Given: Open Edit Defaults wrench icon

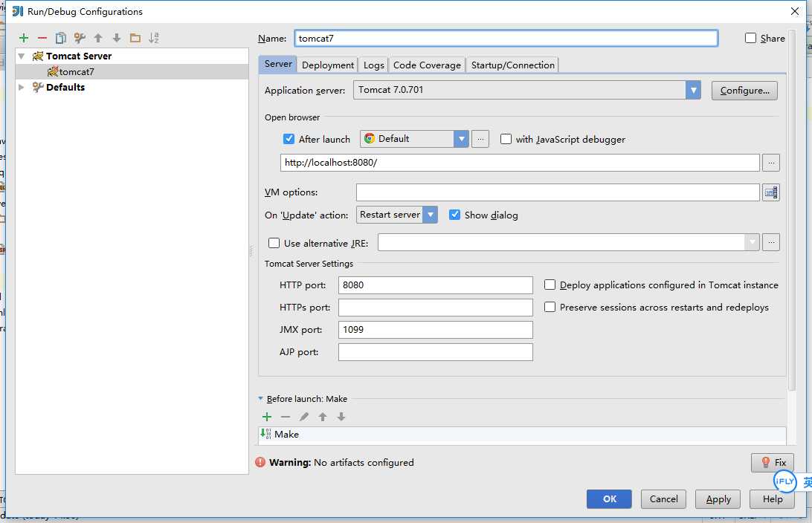Looking at the screenshot, I should coord(80,38).
